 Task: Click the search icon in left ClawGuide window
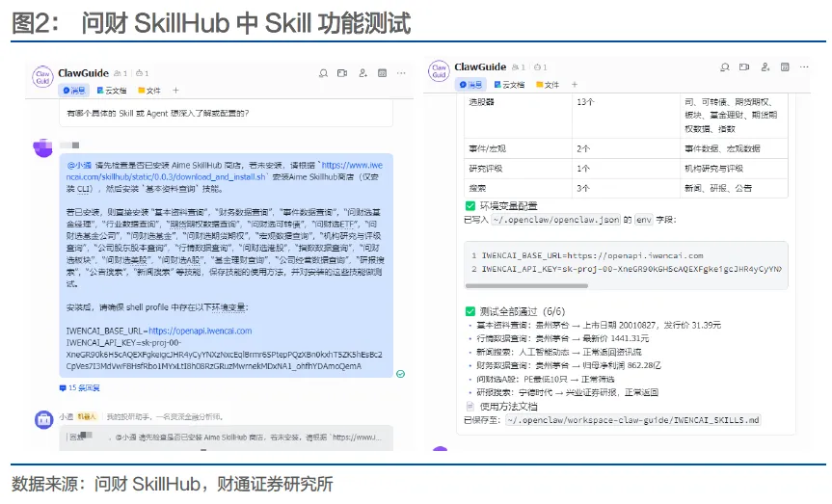(x=323, y=73)
